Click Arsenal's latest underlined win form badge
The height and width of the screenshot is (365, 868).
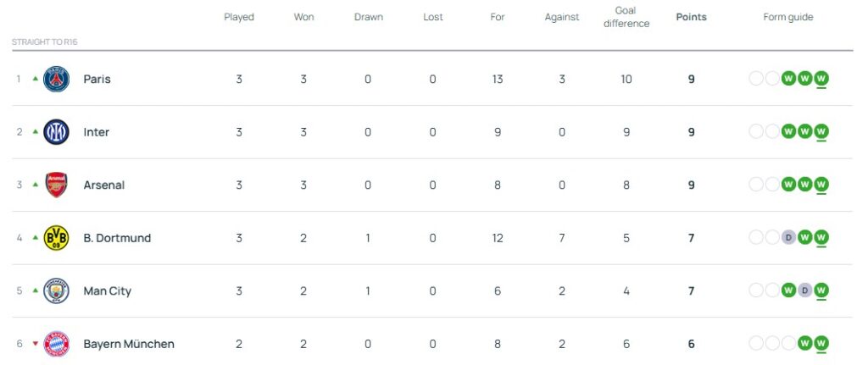pyautogui.click(x=821, y=185)
